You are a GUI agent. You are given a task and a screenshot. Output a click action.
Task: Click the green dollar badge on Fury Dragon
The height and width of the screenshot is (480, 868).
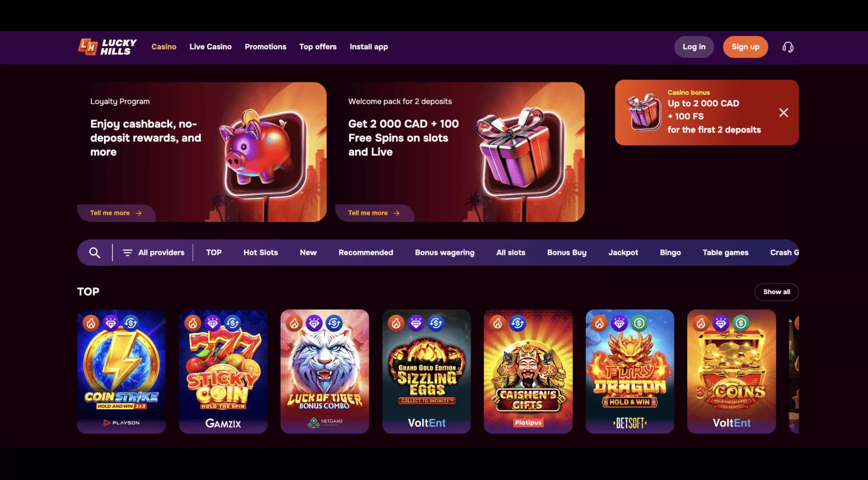639,323
